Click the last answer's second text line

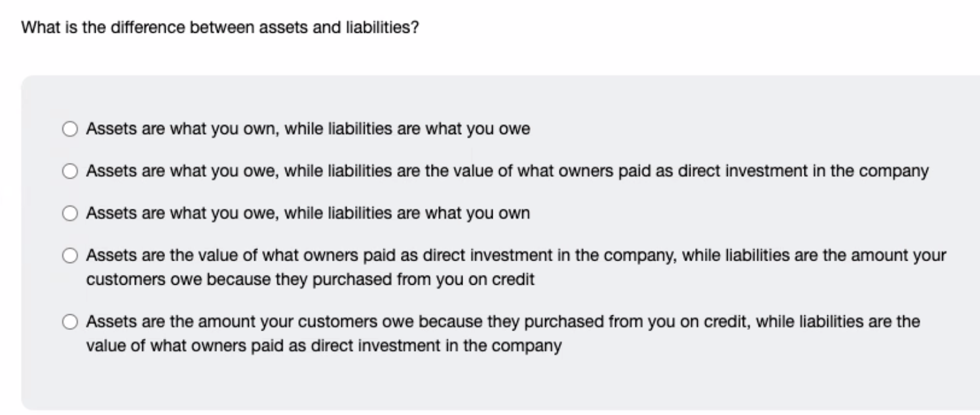click(324, 345)
